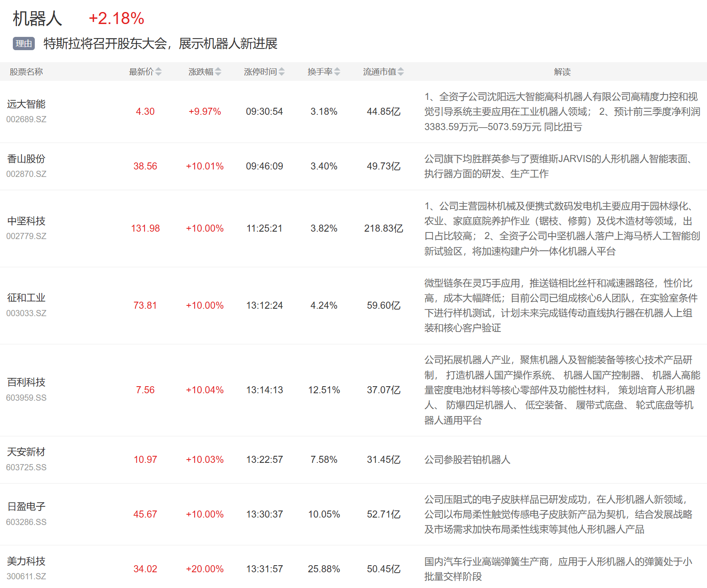
Task: Click 天安新材 interpretation text 公司参股若铂机器人
Action: (x=467, y=460)
